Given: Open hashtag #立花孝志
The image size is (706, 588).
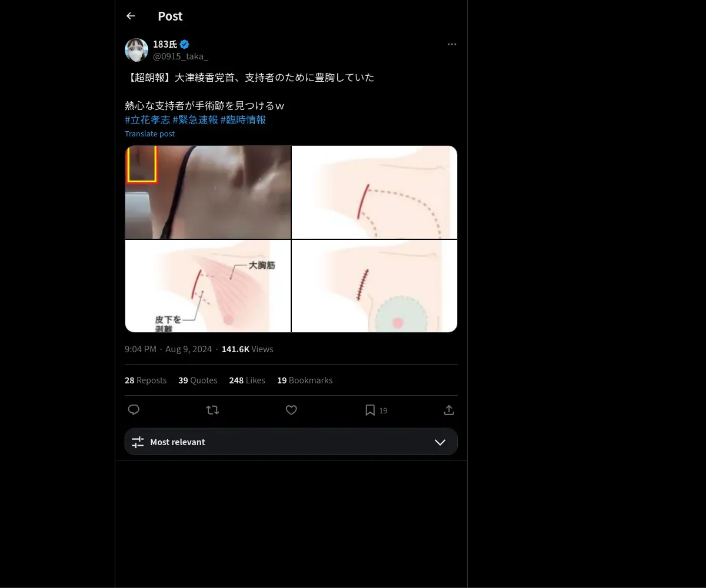Looking at the screenshot, I should [x=148, y=119].
